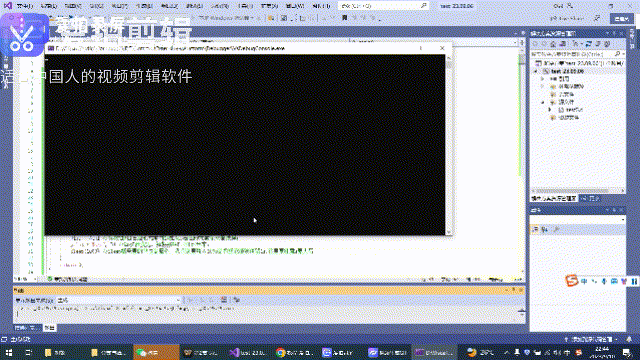640x360 pixels.
Task: Click the Visual Studio taskbar button
Action: coord(247,352)
